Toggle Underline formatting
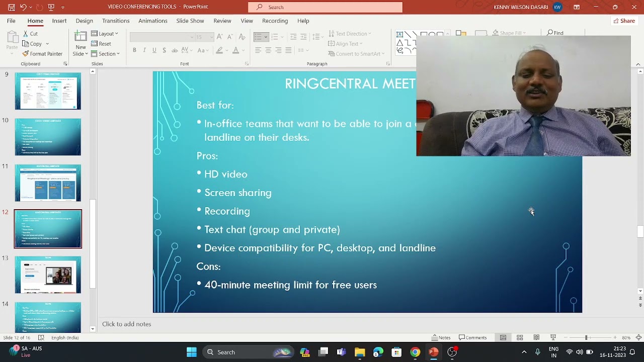644x362 pixels. click(x=154, y=50)
